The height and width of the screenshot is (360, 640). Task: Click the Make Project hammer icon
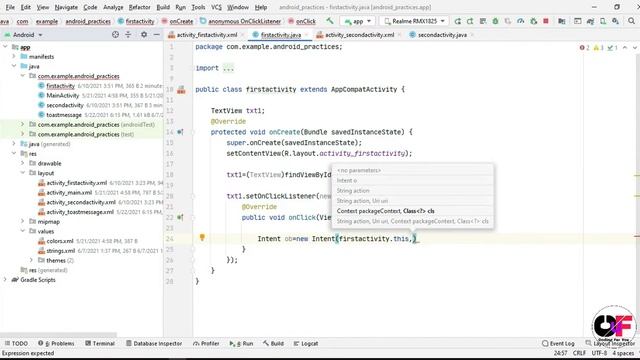pyautogui.click(x=329, y=21)
